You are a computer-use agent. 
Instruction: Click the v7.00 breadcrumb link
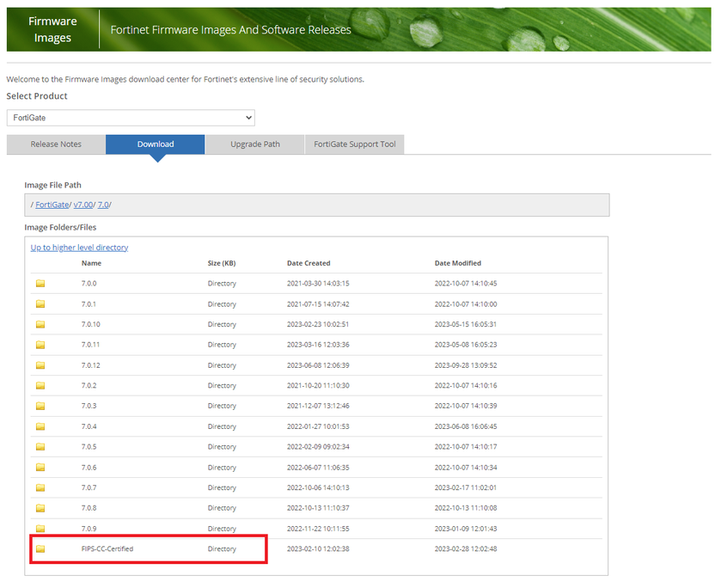pos(83,205)
